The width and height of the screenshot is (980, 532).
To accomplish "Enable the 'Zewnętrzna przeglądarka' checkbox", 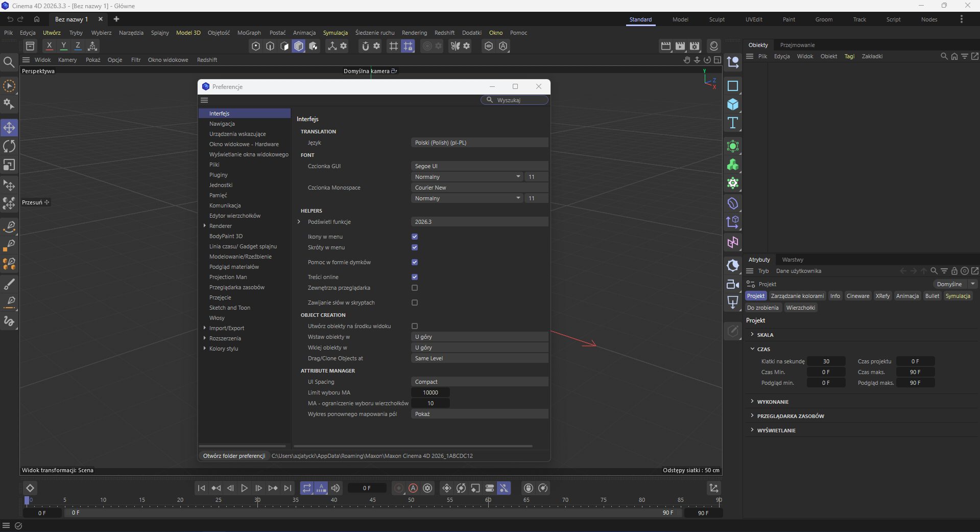I will click(415, 288).
